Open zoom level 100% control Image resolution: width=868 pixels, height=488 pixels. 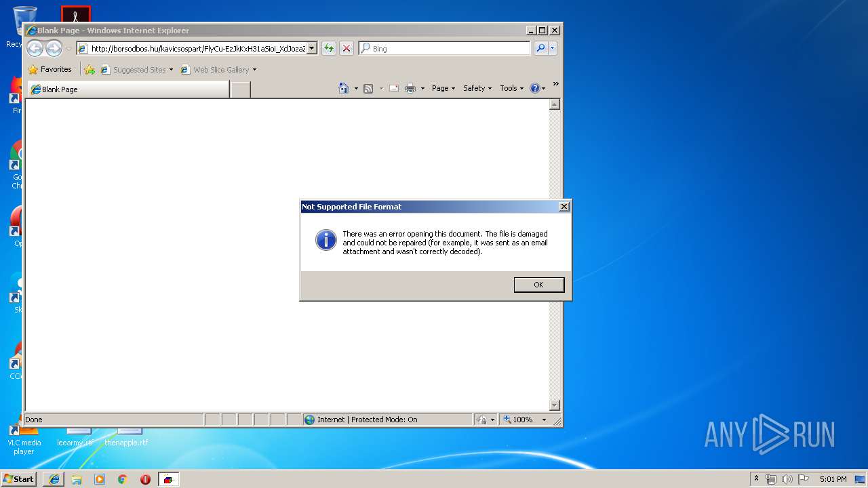click(x=525, y=420)
